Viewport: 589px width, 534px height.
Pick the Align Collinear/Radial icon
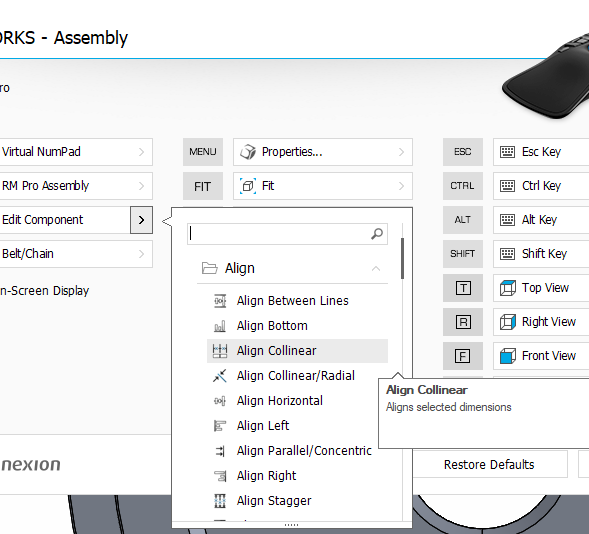click(x=220, y=376)
